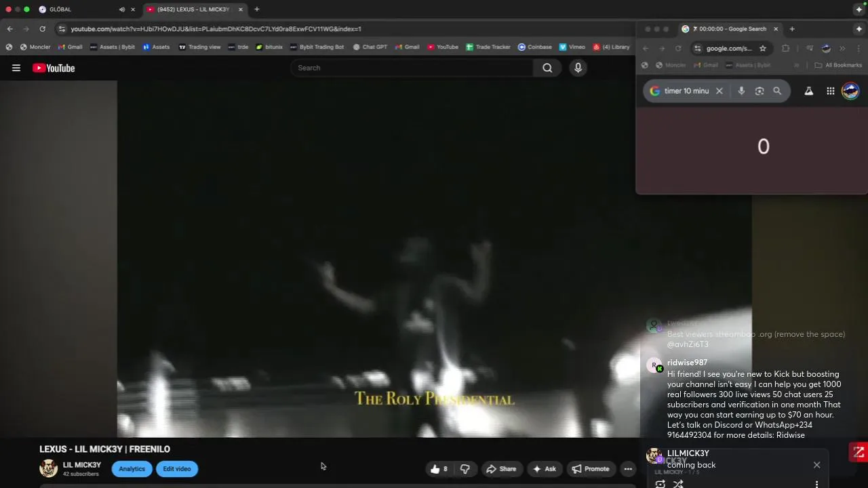Click the YouTube search magnifier button
The image size is (868, 488).
[547, 68]
